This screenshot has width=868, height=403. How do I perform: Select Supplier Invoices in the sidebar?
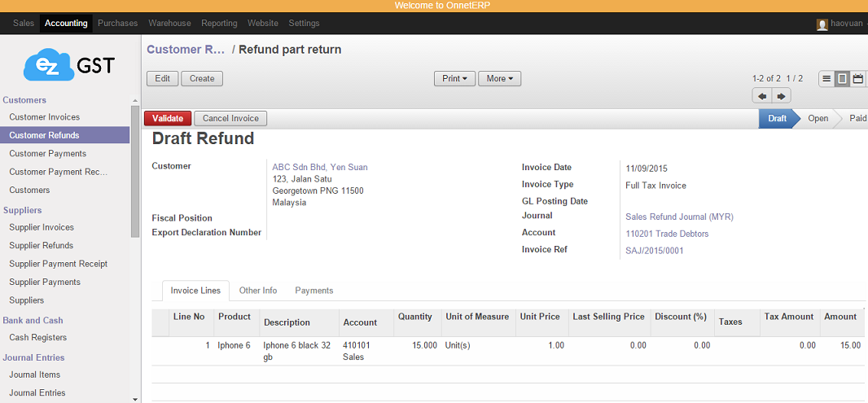point(42,227)
